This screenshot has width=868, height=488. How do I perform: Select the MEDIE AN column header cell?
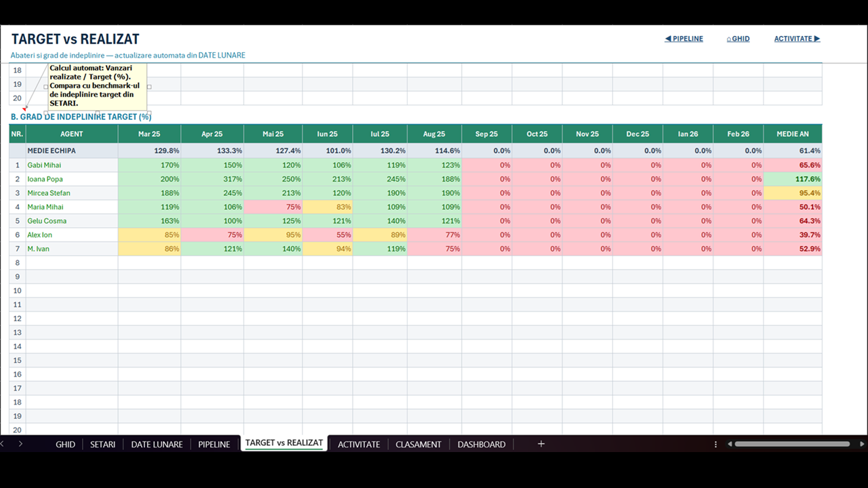pyautogui.click(x=793, y=134)
